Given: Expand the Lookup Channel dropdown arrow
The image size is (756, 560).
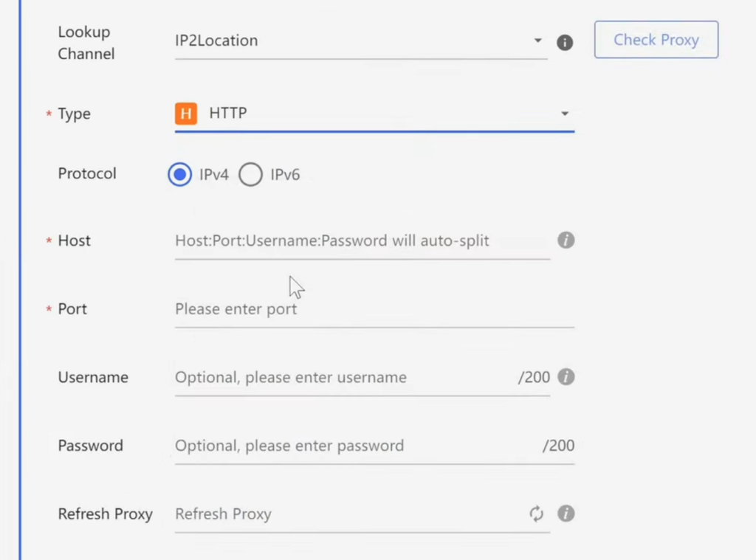Looking at the screenshot, I should pos(538,41).
